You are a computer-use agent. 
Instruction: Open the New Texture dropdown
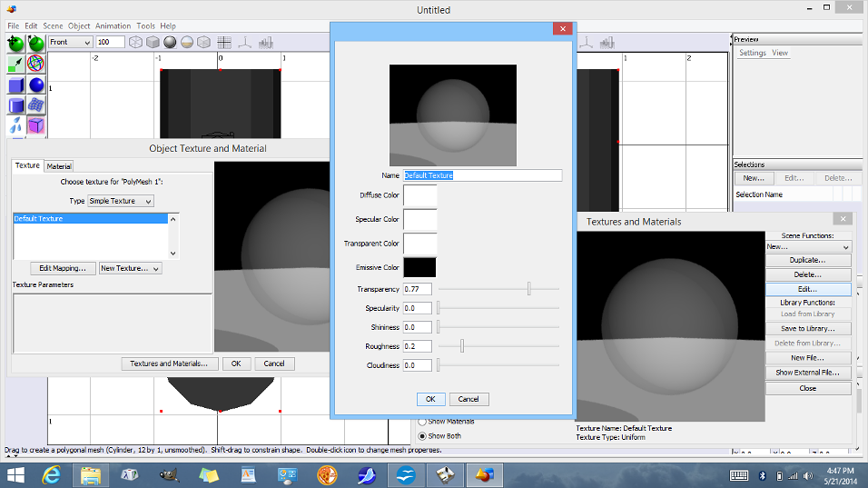pyautogui.click(x=130, y=268)
